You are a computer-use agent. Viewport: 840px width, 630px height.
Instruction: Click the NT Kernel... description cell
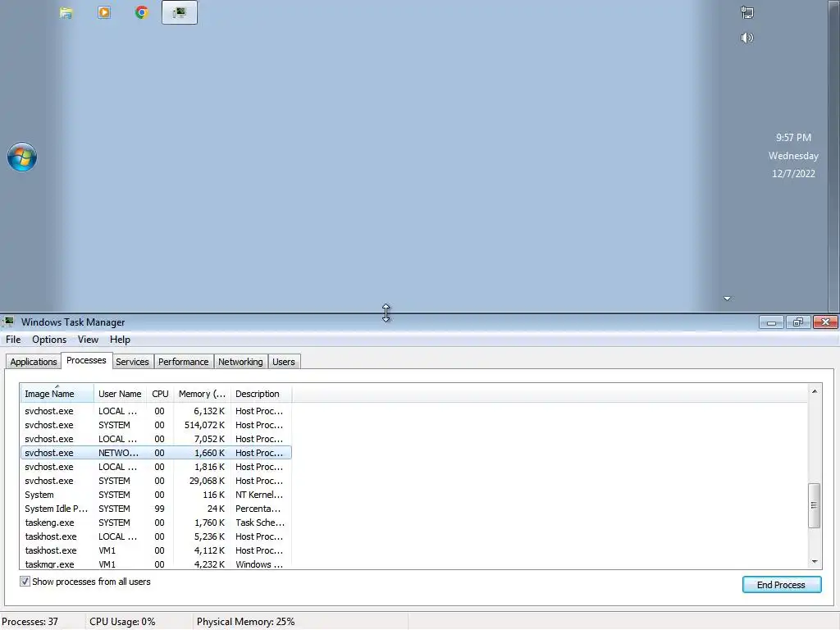click(258, 495)
